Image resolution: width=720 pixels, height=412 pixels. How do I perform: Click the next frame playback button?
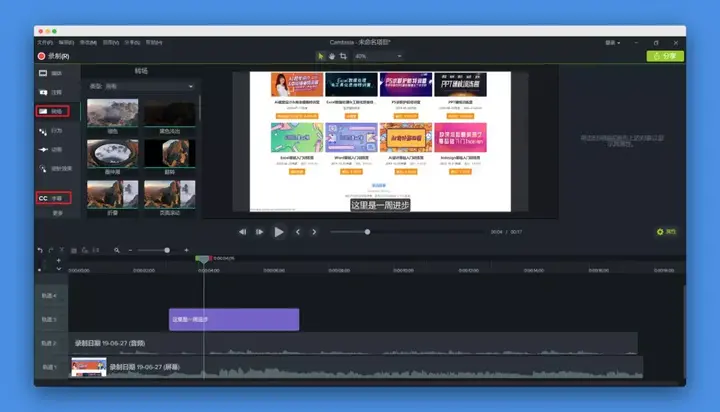click(x=259, y=232)
